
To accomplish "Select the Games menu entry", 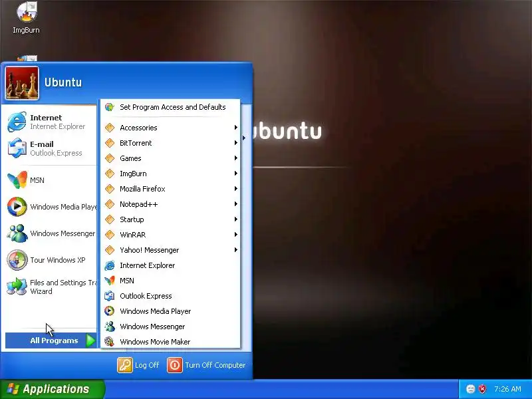I will (170, 158).
